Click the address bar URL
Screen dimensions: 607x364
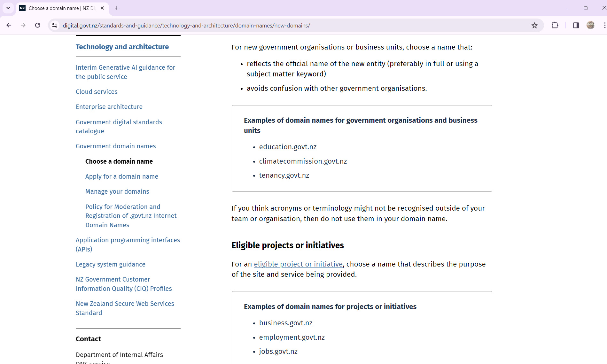pyautogui.click(x=186, y=25)
